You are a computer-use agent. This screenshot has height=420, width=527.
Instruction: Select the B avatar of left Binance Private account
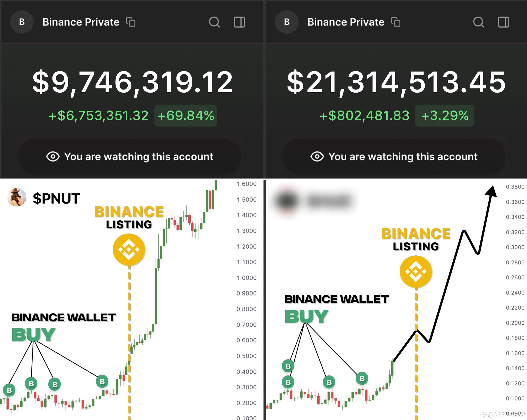[22, 22]
